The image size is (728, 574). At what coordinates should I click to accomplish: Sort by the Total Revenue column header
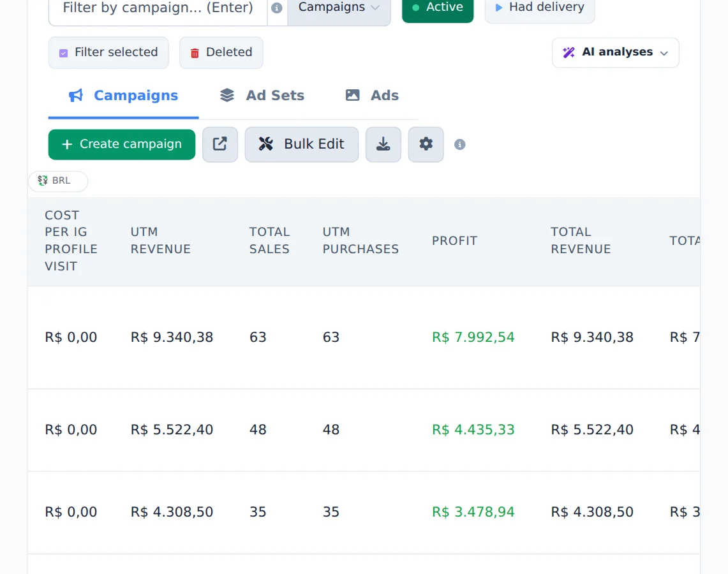581,240
